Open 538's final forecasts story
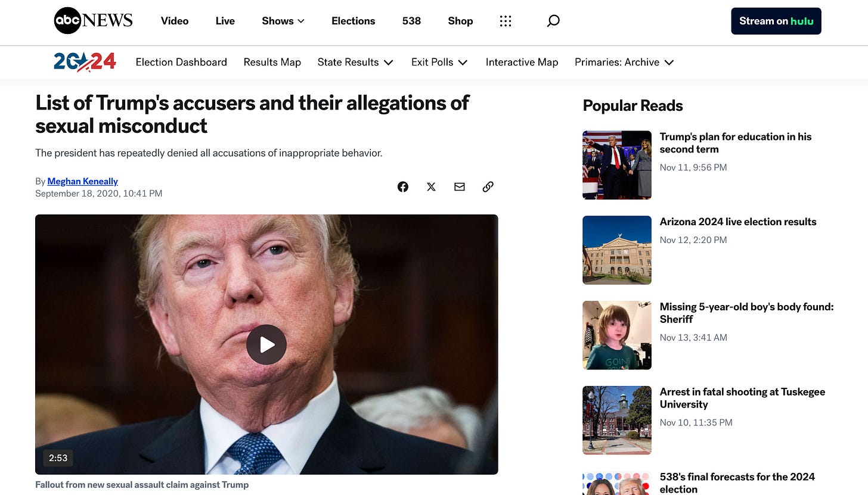This screenshot has width=868, height=495. point(737,483)
